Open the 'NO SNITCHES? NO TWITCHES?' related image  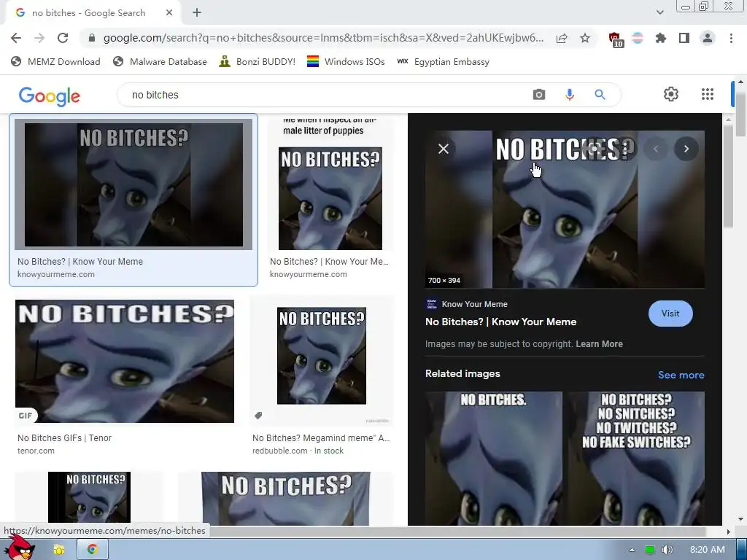tap(636, 458)
